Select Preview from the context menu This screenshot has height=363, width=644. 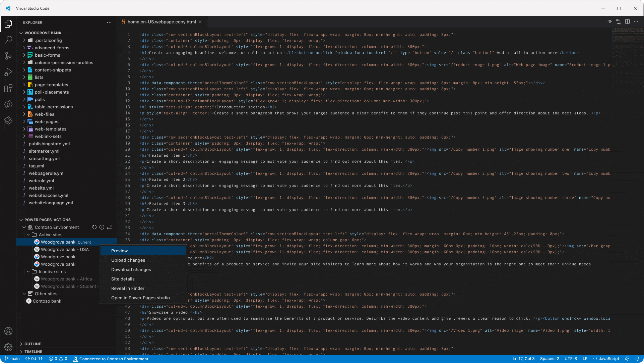click(119, 251)
